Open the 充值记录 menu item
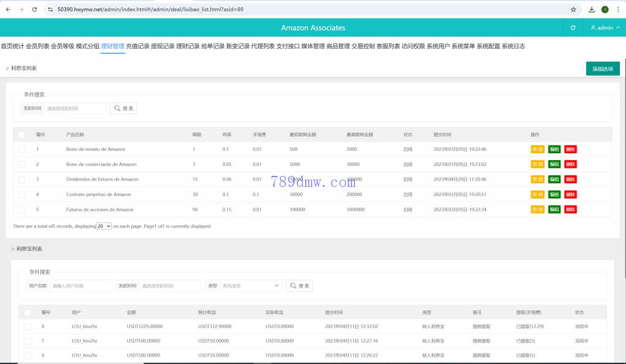Viewport: 626px width, 364px height. 138,46
